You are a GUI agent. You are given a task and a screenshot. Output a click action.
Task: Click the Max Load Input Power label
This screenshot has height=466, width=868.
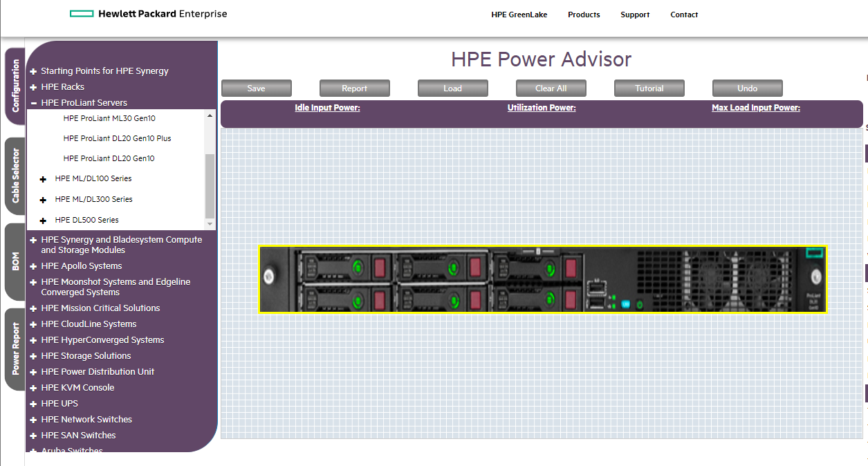(x=756, y=108)
